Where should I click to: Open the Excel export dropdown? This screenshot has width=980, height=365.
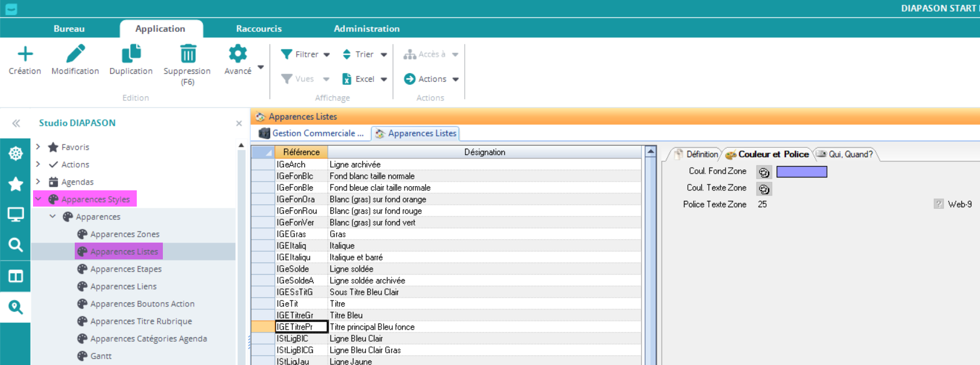point(365,79)
